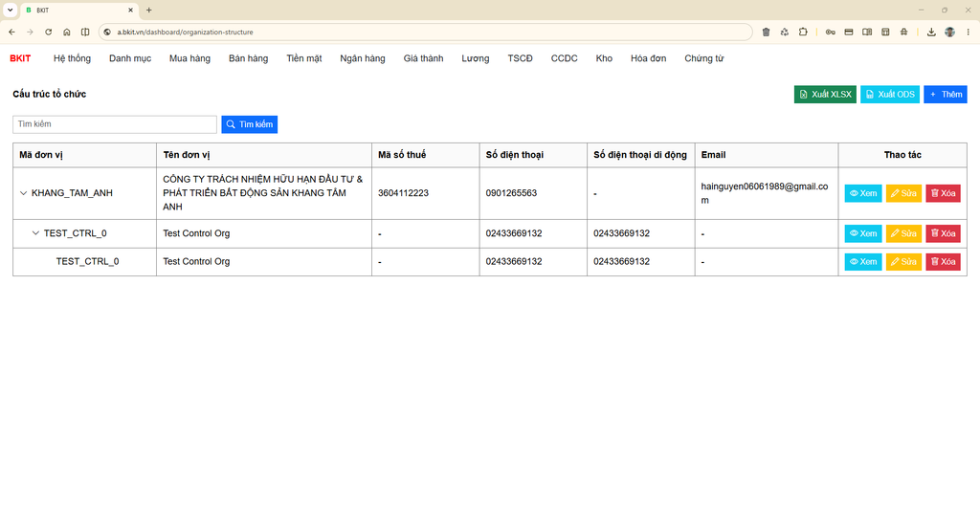The height and width of the screenshot is (526, 980).
Task: Open the Hóa đơn menu
Action: tap(648, 58)
